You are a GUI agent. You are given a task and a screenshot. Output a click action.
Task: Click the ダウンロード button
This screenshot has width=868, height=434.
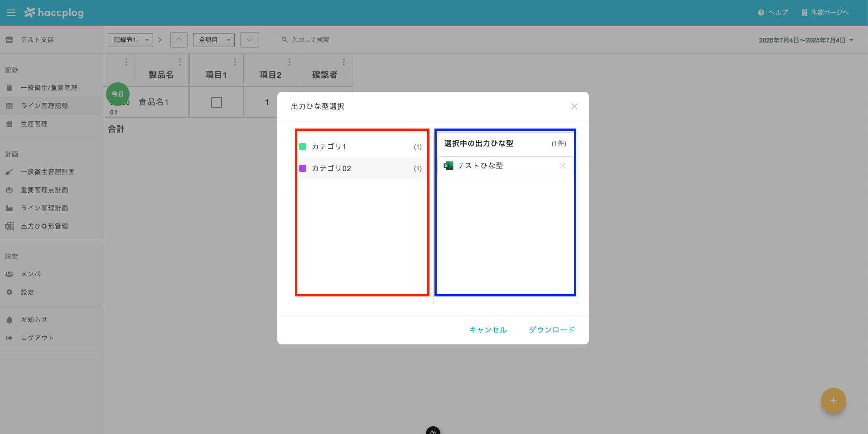click(x=551, y=329)
